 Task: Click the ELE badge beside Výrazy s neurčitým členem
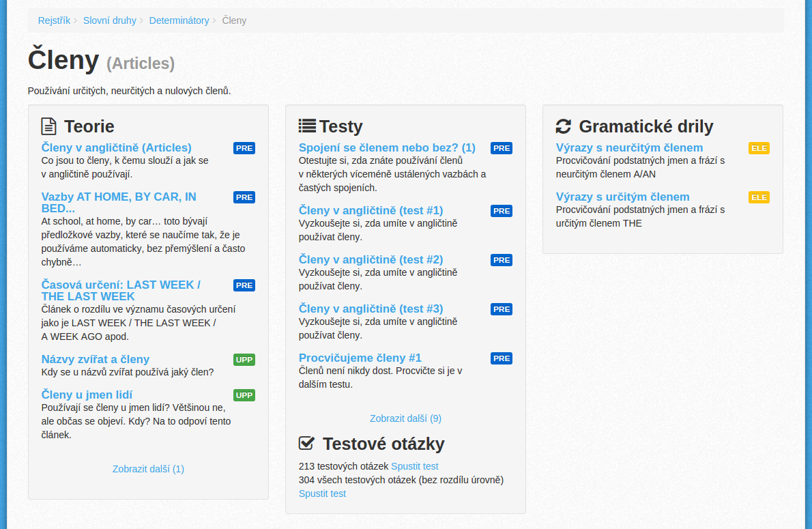pos(759,148)
